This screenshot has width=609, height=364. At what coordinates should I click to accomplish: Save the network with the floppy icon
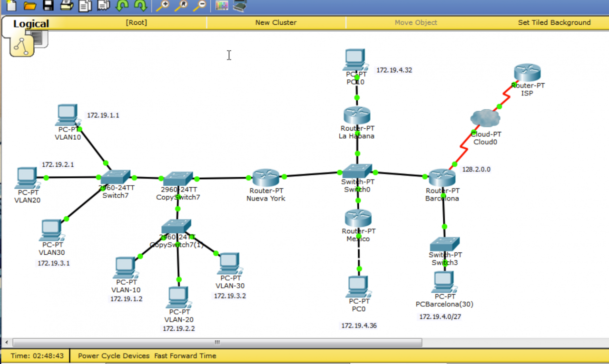click(48, 6)
